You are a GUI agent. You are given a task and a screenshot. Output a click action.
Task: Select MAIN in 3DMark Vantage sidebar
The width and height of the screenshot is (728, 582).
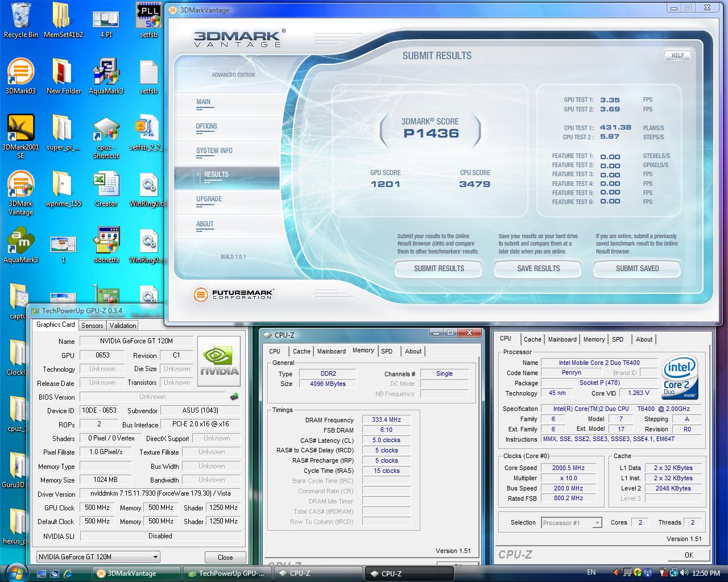tap(203, 102)
